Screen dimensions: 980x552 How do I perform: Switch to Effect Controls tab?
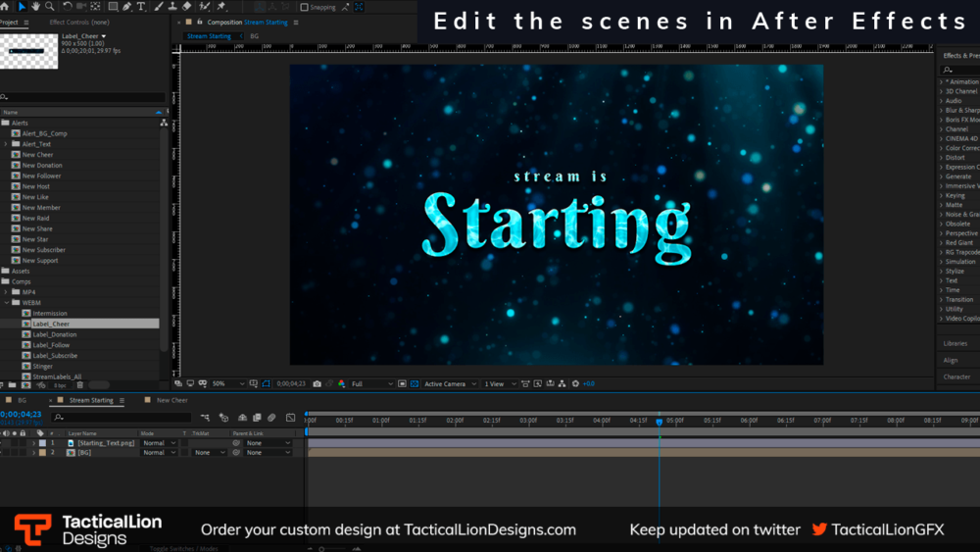[78, 22]
